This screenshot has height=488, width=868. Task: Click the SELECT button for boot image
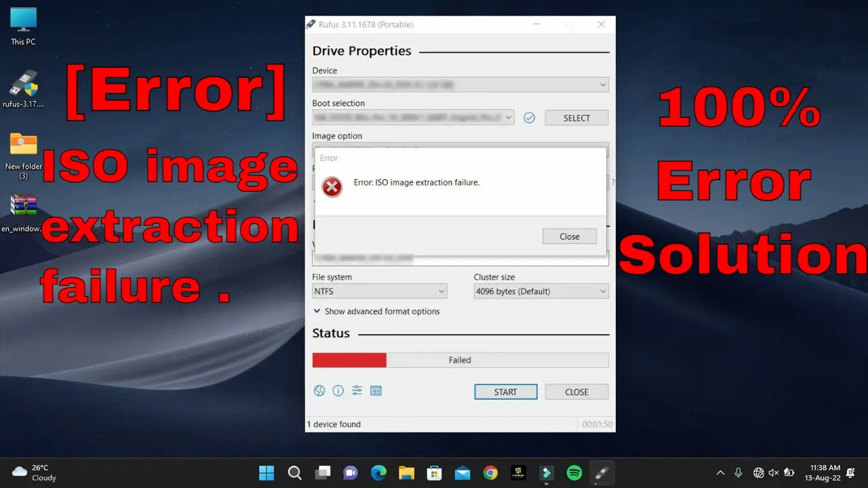pyautogui.click(x=576, y=118)
